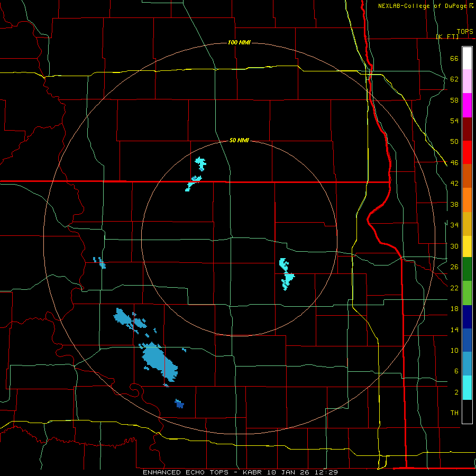This screenshot has width=476, height=476.
Task: Click the cyan echo crossing the thick red line
Action: point(193,183)
